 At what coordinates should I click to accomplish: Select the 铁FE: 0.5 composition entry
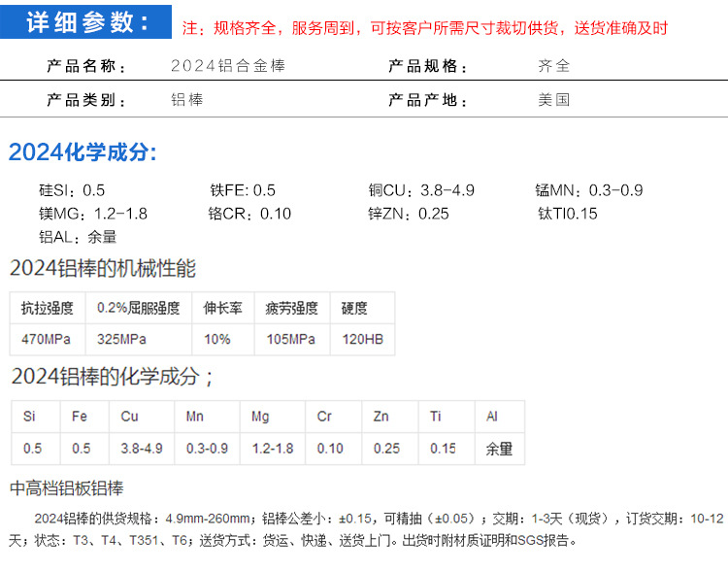243,190
